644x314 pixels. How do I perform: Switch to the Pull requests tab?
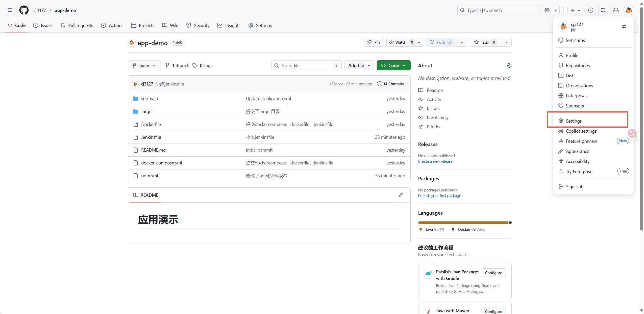pyautogui.click(x=77, y=25)
